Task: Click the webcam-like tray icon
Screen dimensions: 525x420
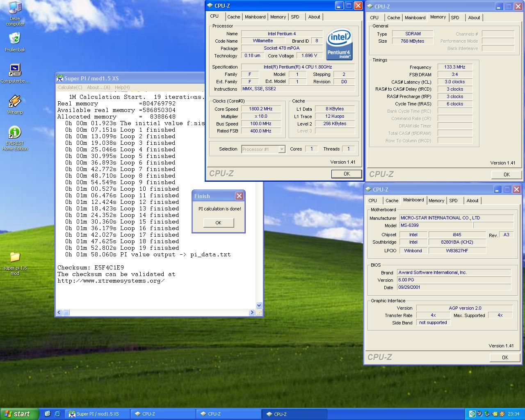Action: [x=480, y=414]
